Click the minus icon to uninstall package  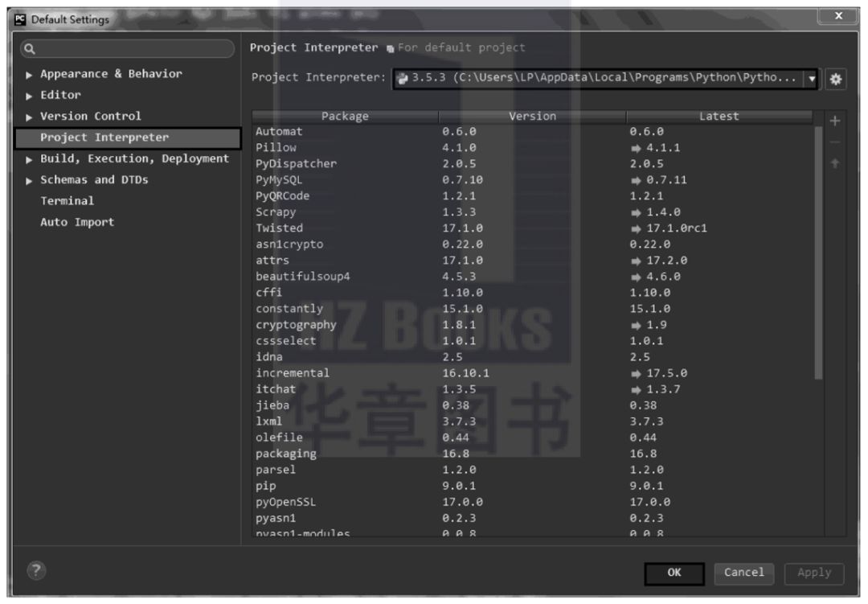coord(835,142)
